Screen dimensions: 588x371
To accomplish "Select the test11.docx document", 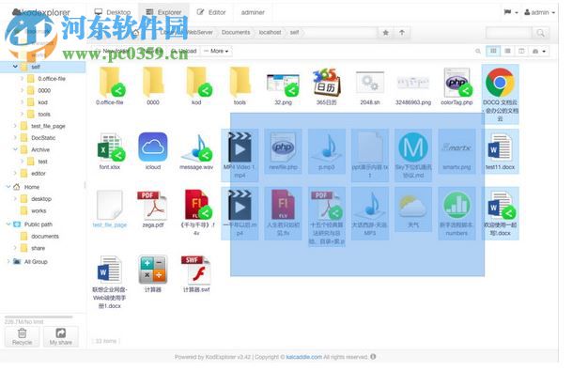I will (500, 147).
